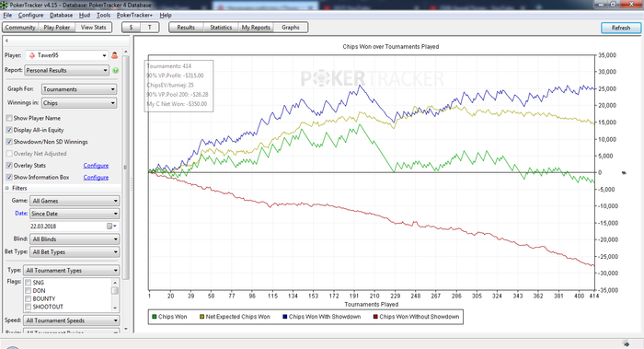Click the PokerTracker app icon in title bar
This screenshot has height=349, width=644.
pos(4,5)
